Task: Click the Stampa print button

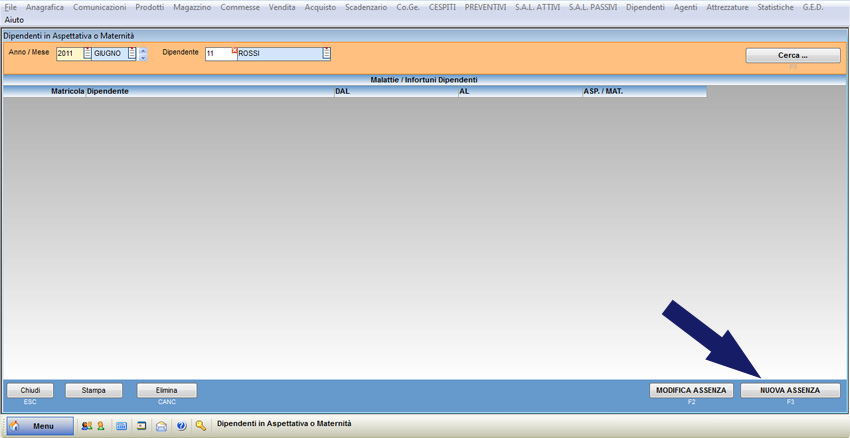Action: [93, 391]
